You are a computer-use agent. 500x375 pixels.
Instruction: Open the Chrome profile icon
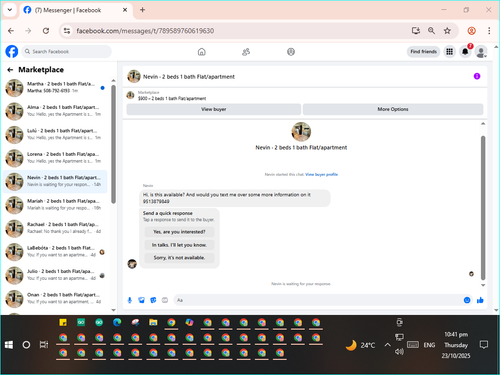tap(472, 31)
